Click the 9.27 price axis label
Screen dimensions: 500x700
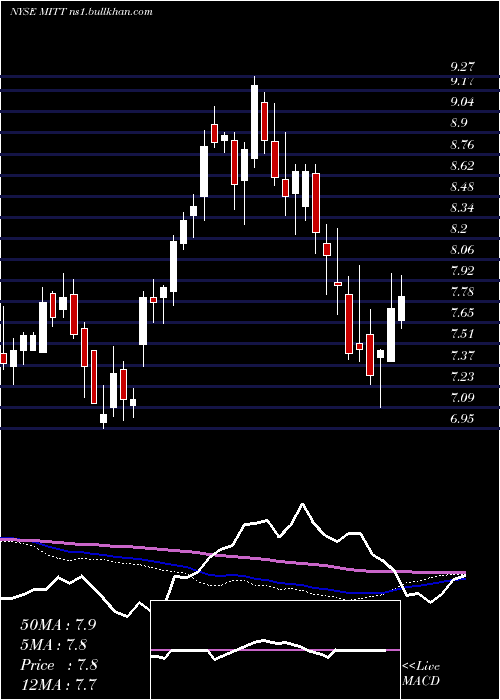pyautogui.click(x=462, y=67)
